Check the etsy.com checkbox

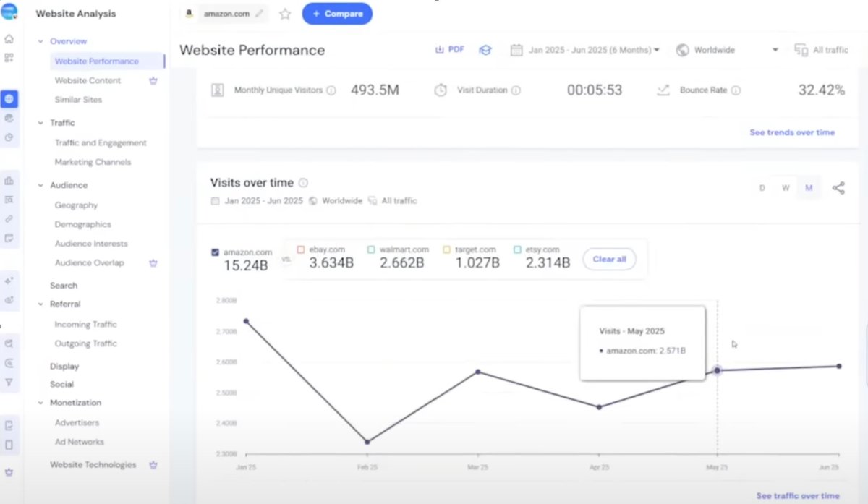point(517,249)
